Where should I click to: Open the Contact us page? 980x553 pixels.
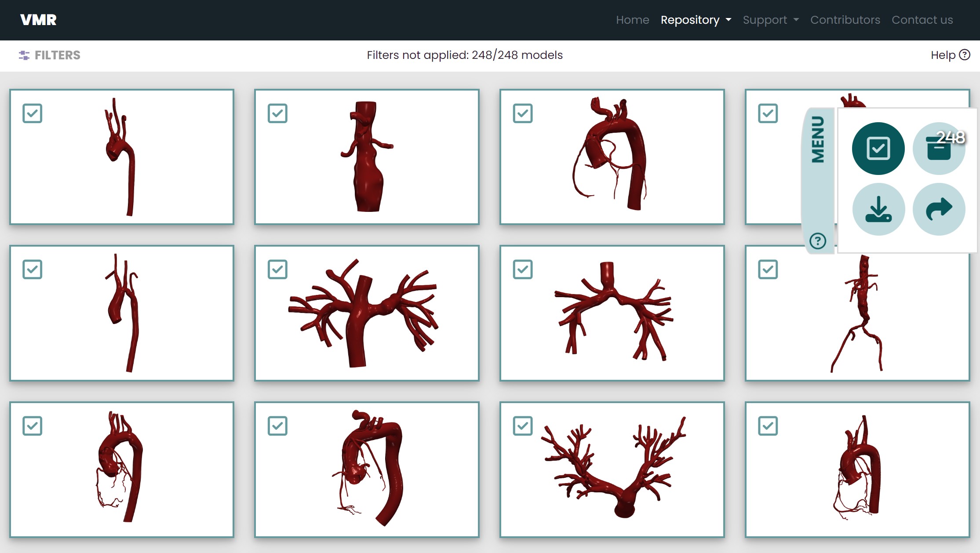point(922,20)
